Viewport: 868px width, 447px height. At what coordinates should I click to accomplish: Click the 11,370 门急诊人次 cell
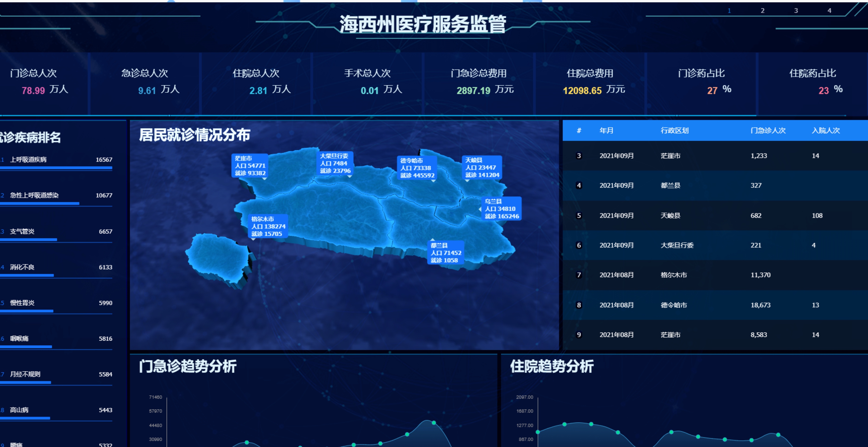click(x=760, y=275)
